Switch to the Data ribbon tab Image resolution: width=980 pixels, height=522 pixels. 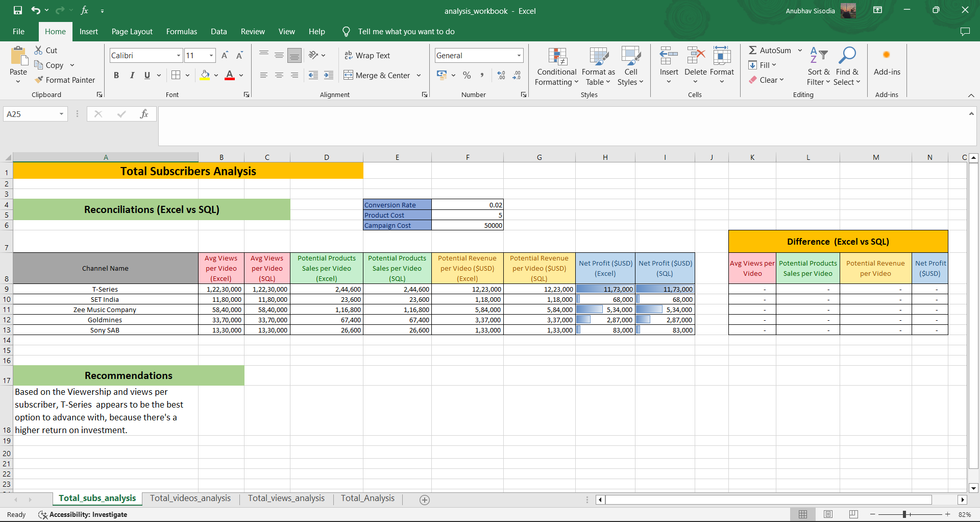point(219,32)
